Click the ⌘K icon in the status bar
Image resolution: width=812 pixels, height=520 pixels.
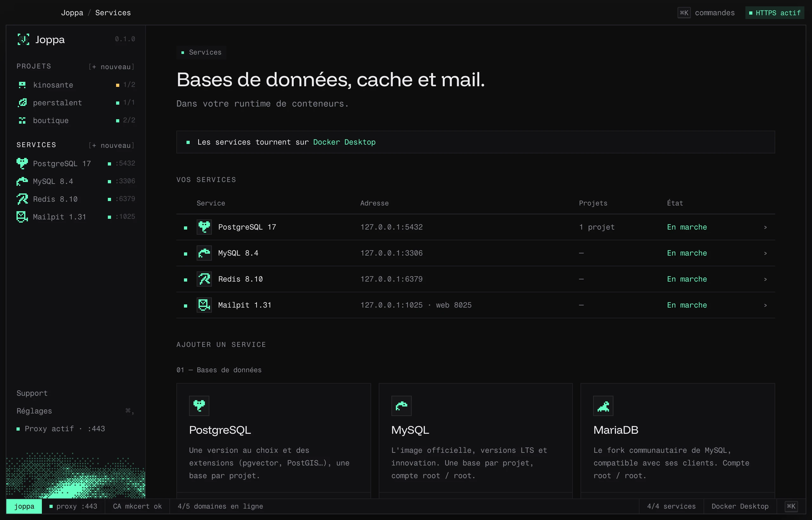(x=791, y=506)
